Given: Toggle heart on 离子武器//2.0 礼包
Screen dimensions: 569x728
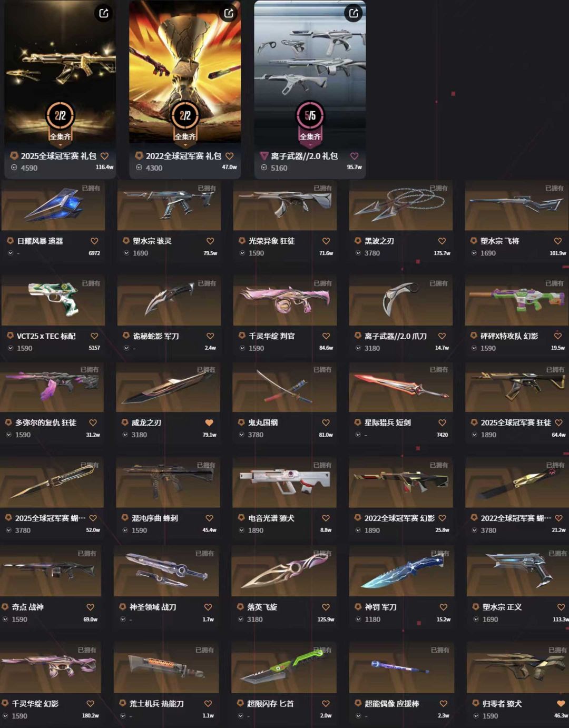Looking at the screenshot, I should 354,156.
